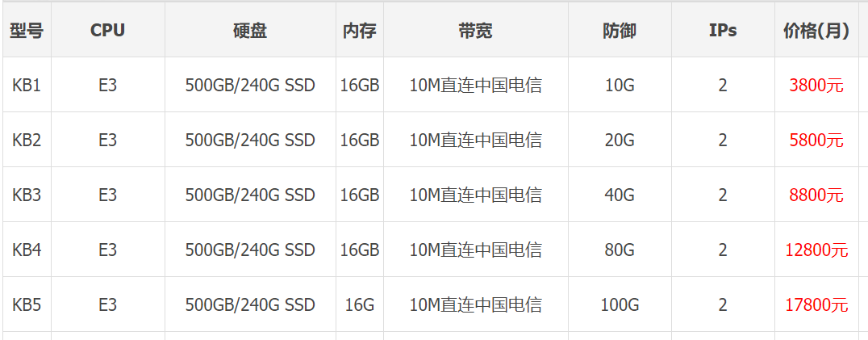Click the KB4 model name
The height and width of the screenshot is (340, 868).
click(x=27, y=250)
